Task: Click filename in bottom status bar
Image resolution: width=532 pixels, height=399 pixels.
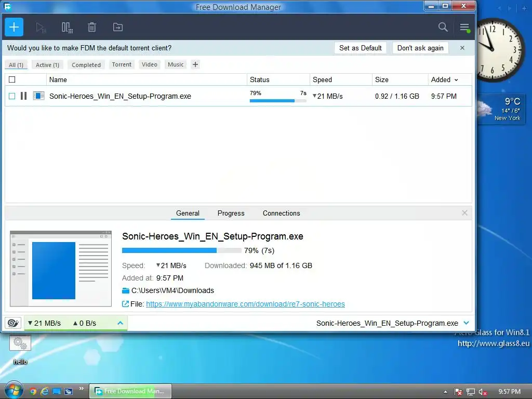Action: tap(387, 323)
